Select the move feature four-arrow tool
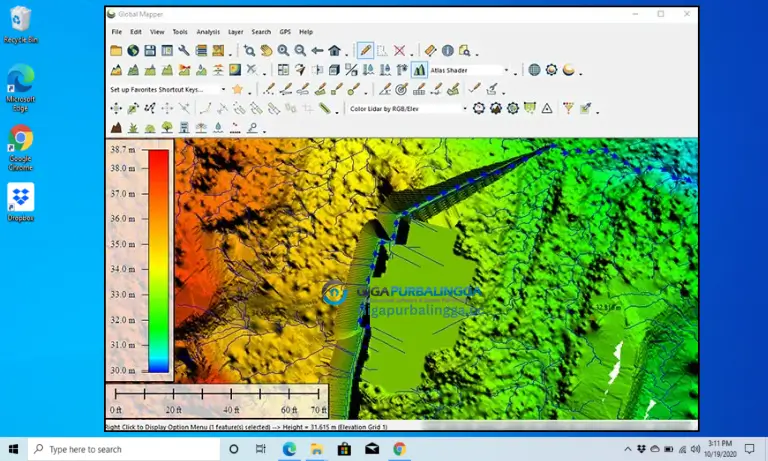768x461 pixels. point(116,108)
